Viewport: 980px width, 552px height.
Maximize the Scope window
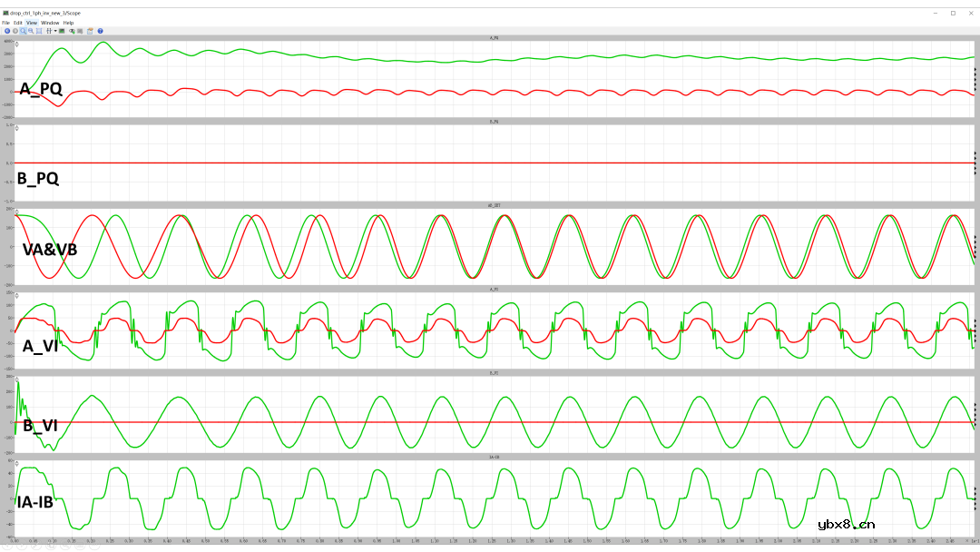tap(953, 13)
